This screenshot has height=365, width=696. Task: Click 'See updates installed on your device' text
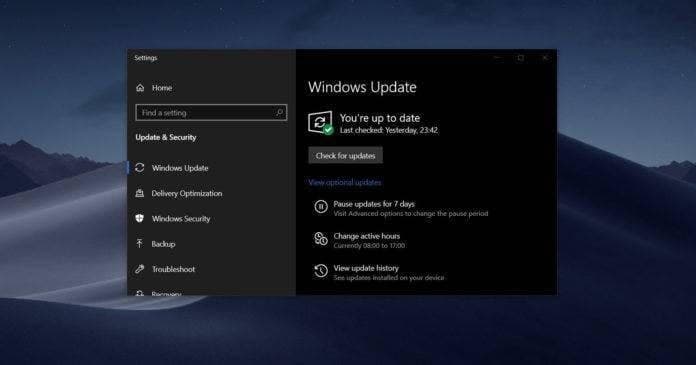[x=389, y=278]
